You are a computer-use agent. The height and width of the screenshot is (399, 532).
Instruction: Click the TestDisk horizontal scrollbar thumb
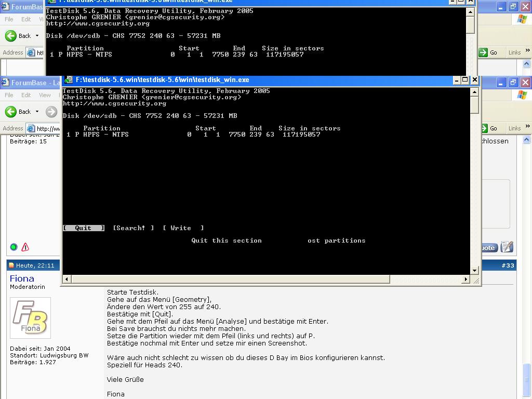click(231, 279)
